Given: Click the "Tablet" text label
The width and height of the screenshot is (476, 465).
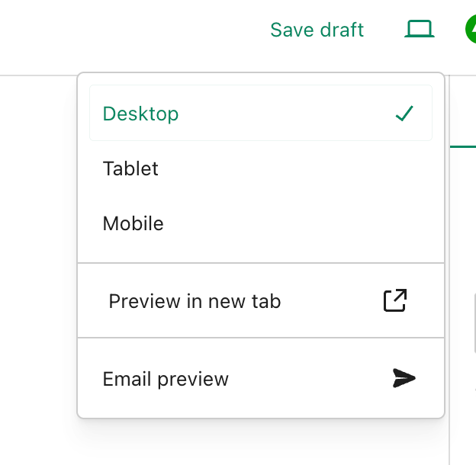Looking at the screenshot, I should click(x=130, y=168).
